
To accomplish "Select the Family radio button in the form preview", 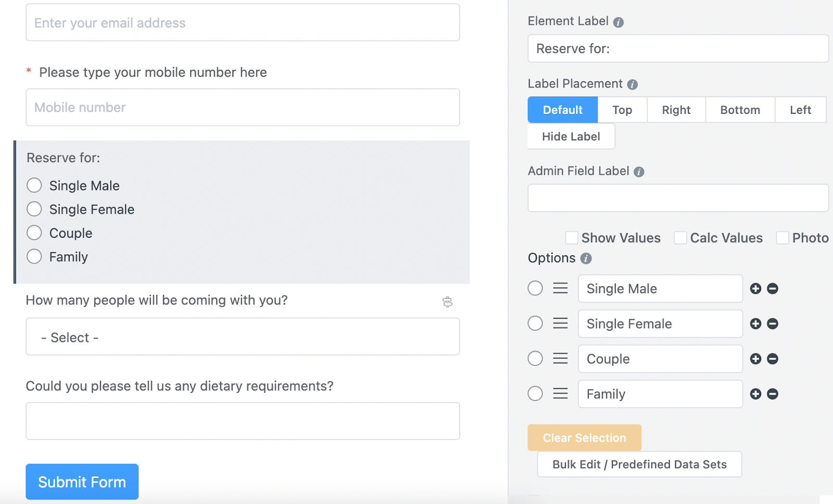I will click(x=34, y=256).
